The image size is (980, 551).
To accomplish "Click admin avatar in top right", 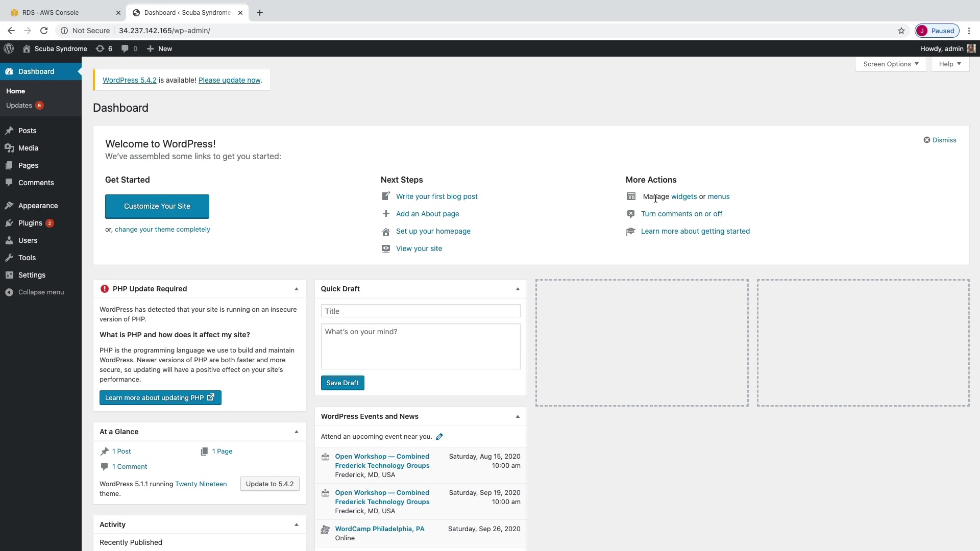I will [971, 48].
